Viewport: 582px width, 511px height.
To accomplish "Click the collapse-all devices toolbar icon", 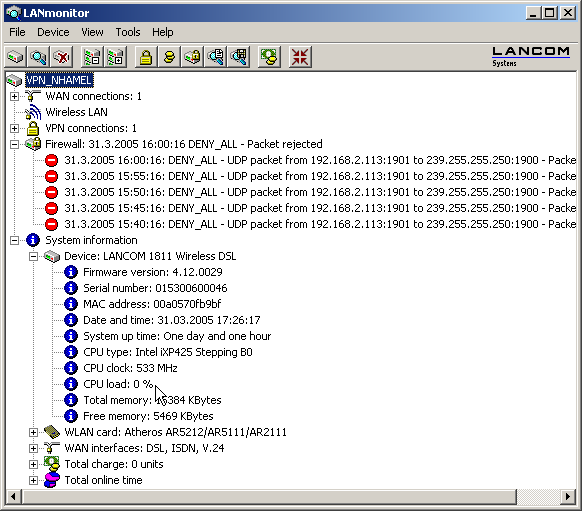I will [92, 57].
